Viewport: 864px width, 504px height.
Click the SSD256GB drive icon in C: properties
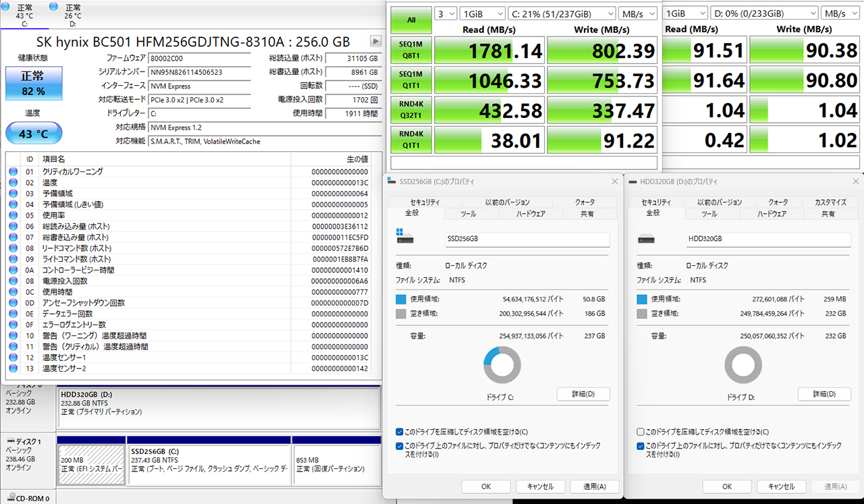point(405,238)
